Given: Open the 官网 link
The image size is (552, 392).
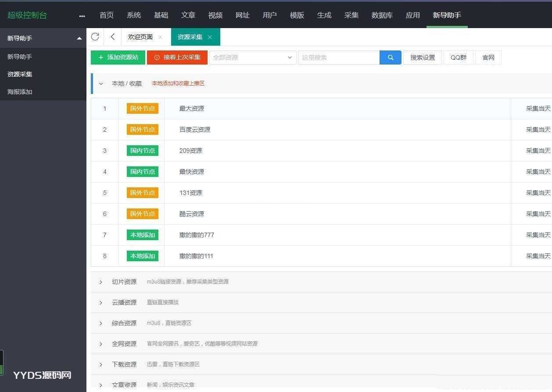Looking at the screenshot, I should (x=487, y=57).
